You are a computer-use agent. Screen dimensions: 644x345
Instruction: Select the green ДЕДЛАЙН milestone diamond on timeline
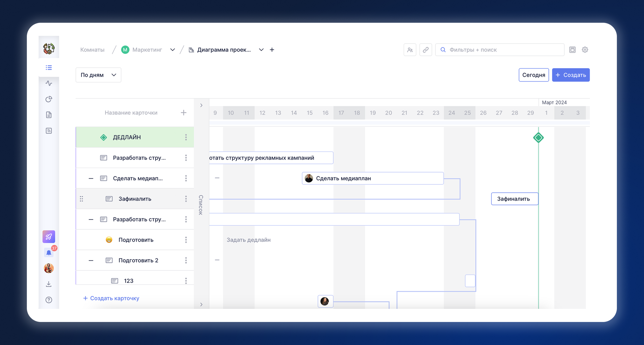click(538, 138)
